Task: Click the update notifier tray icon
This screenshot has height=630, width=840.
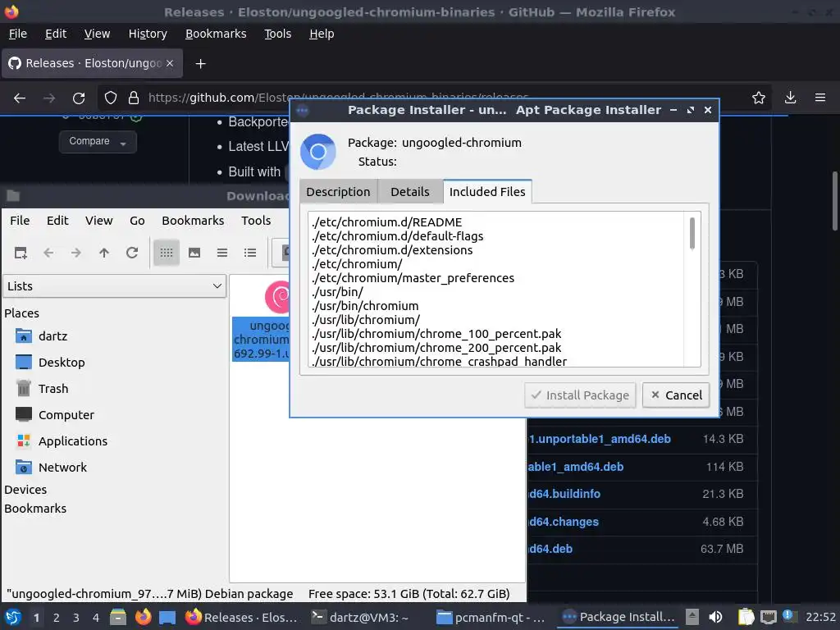Action: (788, 616)
